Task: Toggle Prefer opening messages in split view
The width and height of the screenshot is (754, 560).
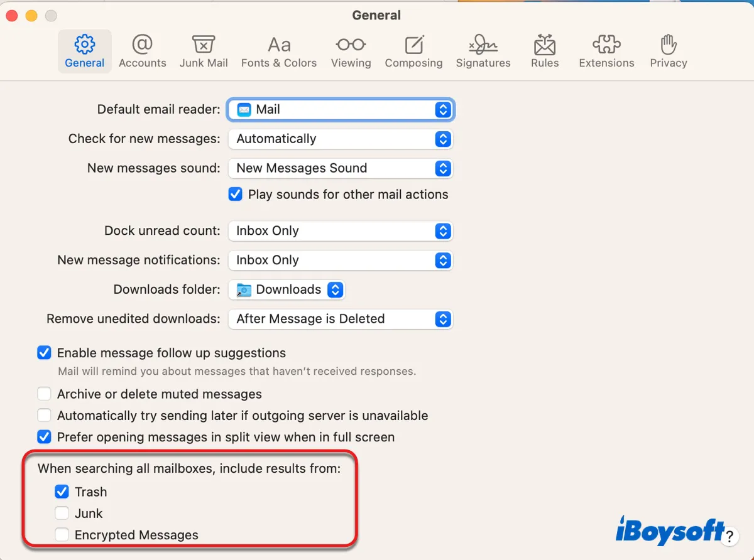Action: 44,437
